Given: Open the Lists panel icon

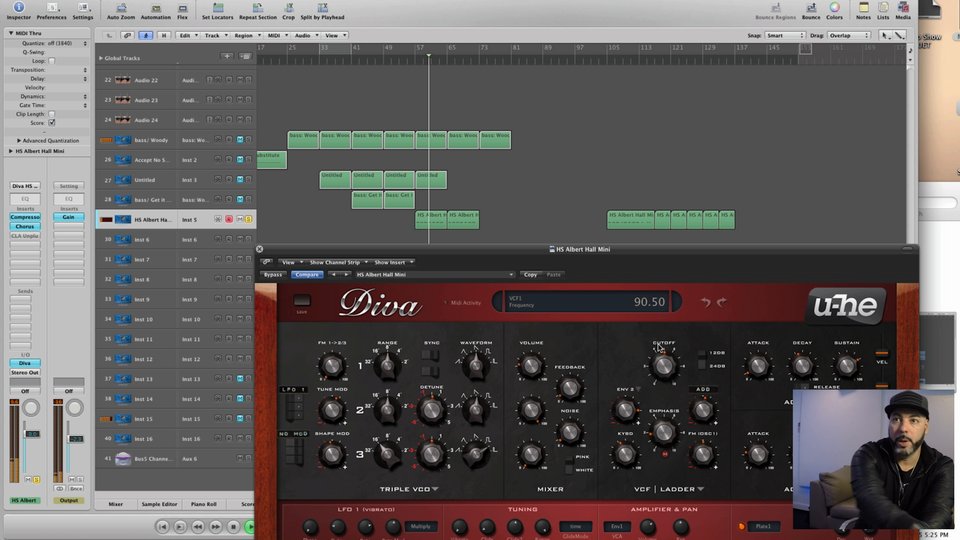Looking at the screenshot, I should coord(883,7).
